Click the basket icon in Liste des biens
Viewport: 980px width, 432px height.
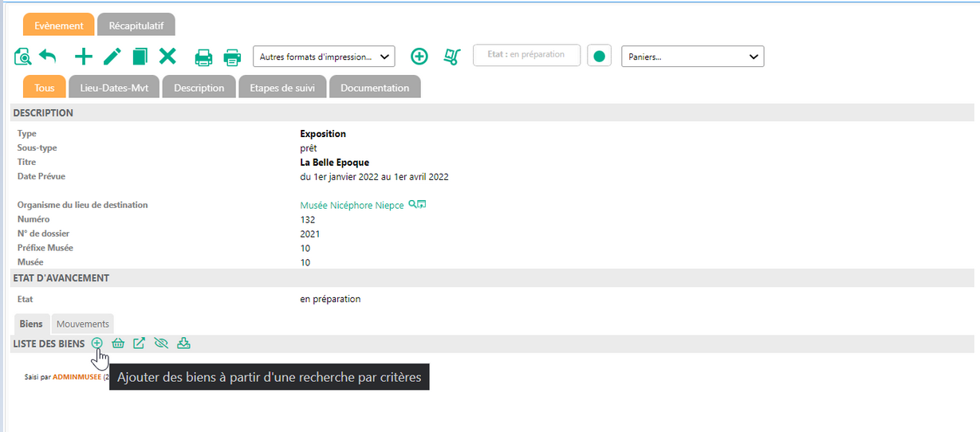pyautogui.click(x=118, y=343)
